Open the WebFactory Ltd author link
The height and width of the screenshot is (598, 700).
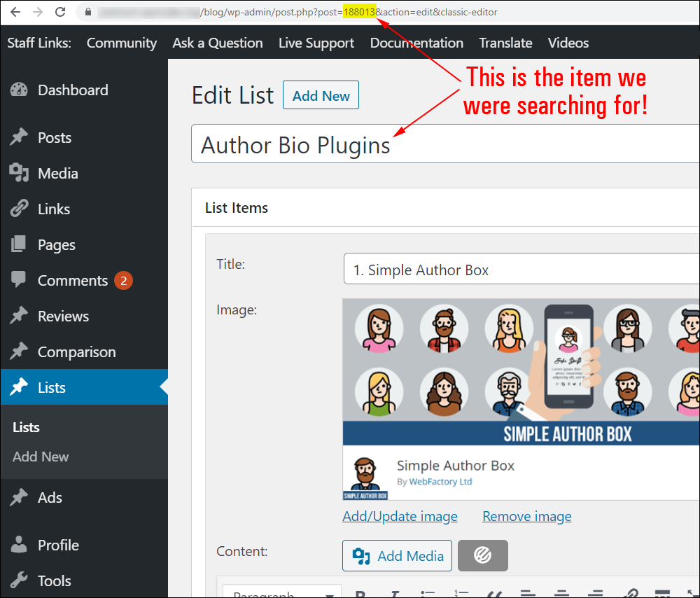pos(440,482)
